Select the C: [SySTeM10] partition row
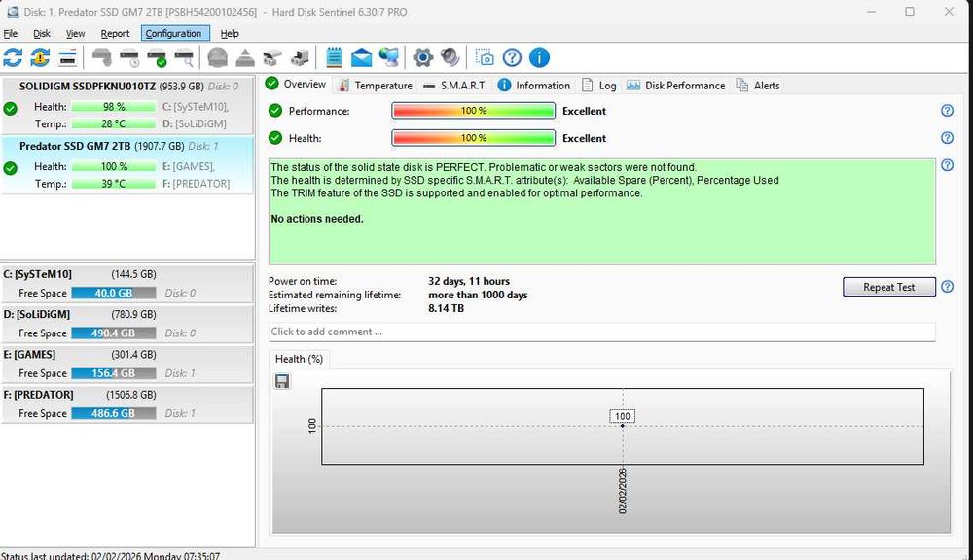 coord(127,284)
